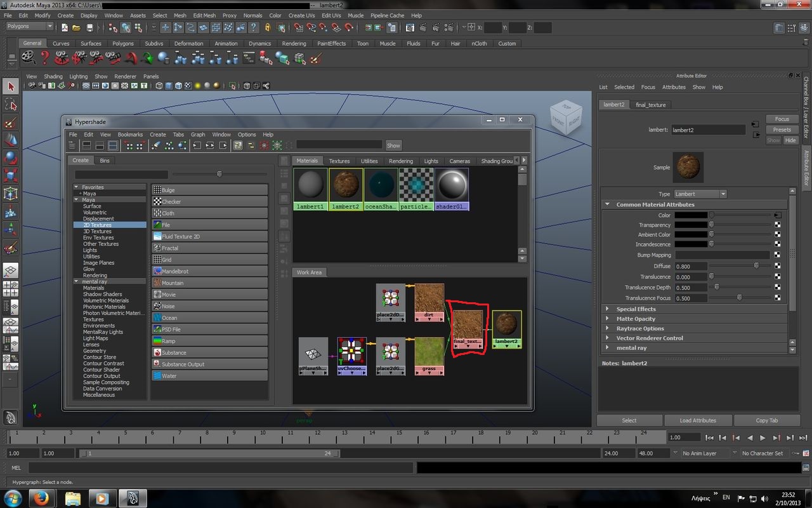Click the map button beside Transparency
Image resolution: width=812 pixels, height=508 pixels.
coord(778,225)
